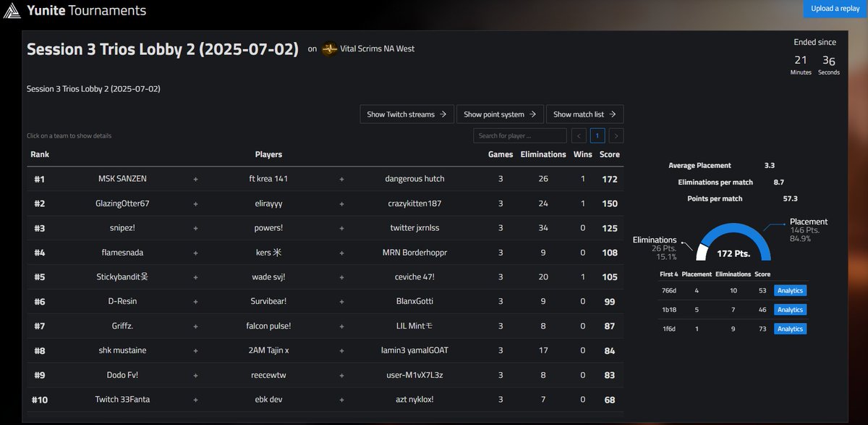Viewport: 868px width, 425px height.
Task: Click player name elirayyy
Action: click(x=268, y=203)
